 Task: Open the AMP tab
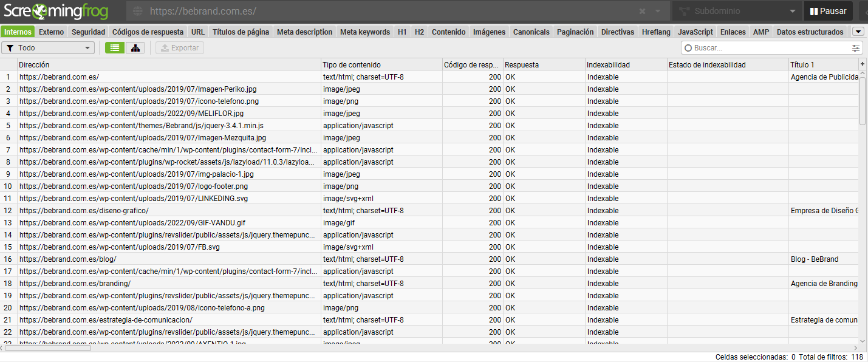pyautogui.click(x=760, y=32)
